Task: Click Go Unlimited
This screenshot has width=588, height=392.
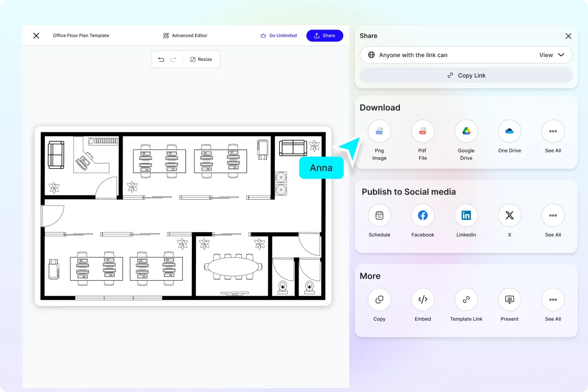Action: [279, 36]
